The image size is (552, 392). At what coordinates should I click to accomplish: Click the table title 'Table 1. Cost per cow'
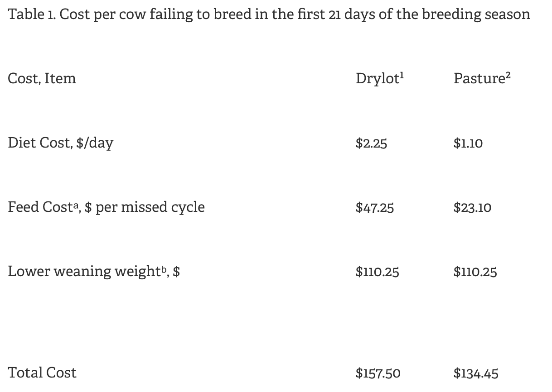coord(269,14)
